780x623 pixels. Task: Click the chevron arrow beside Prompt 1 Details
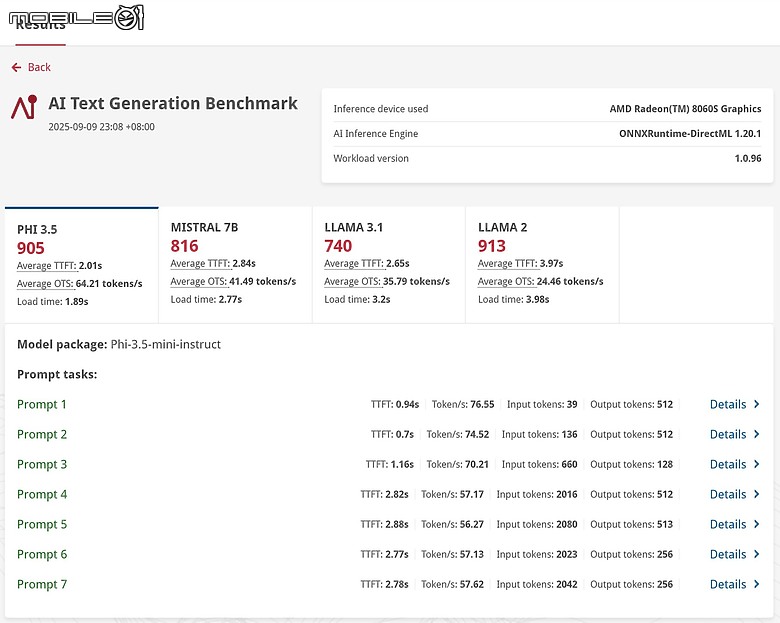(x=757, y=405)
